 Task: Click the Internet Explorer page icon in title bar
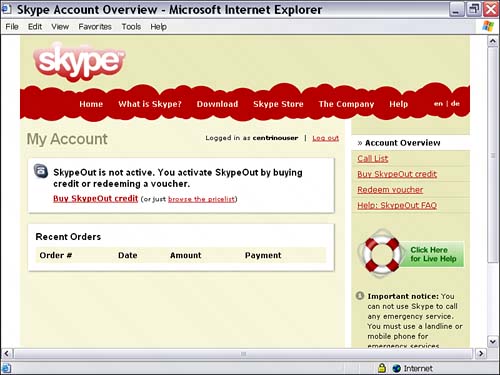click(x=6, y=9)
